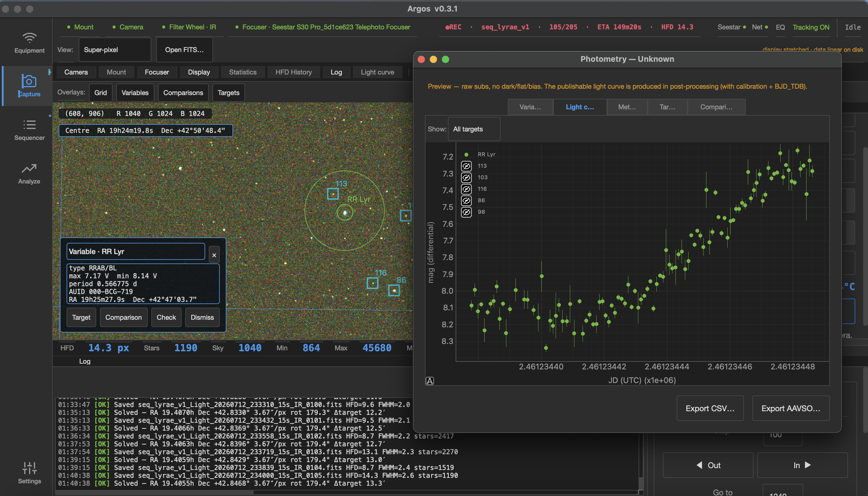Open the Compari... tab in Photometry window
The image size is (868, 496).
click(716, 107)
